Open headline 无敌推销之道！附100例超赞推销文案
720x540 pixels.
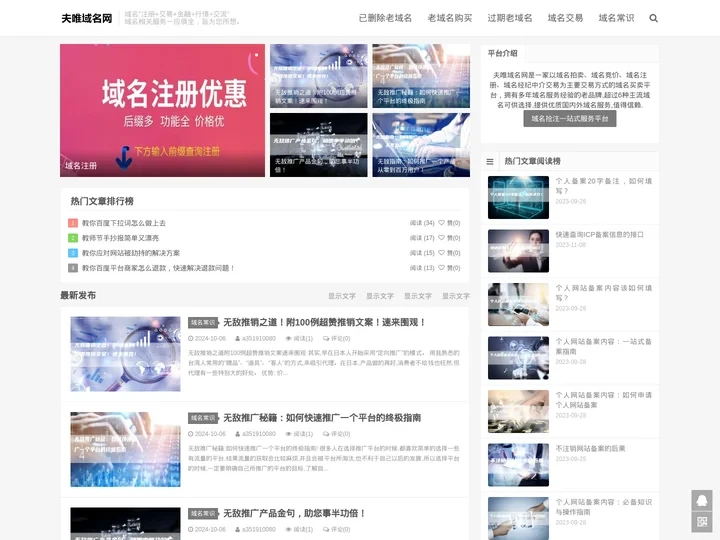click(x=324, y=322)
